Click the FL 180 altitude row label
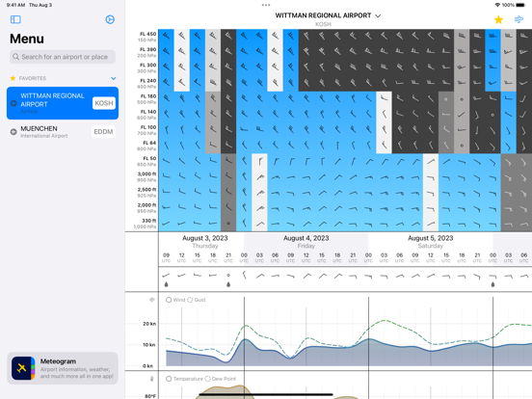532x399 pixels. [147, 96]
